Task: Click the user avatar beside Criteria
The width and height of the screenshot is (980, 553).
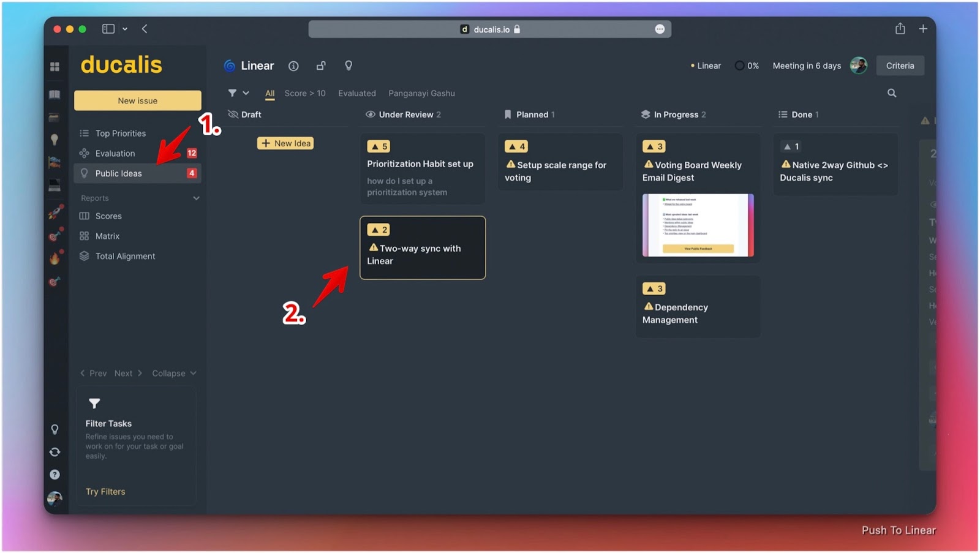Action: click(x=859, y=66)
